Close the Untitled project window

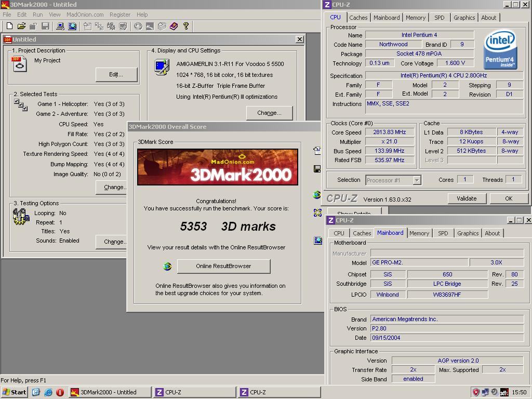tap(300, 39)
